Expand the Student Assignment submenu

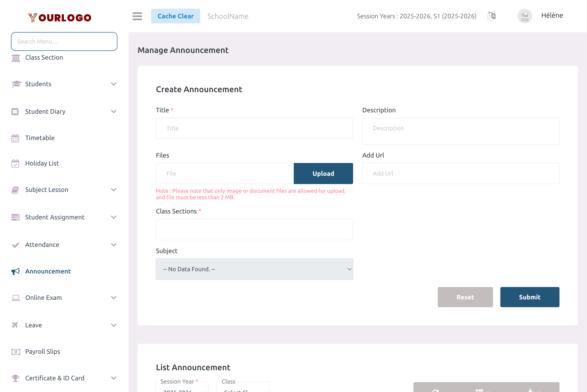[x=114, y=217]
